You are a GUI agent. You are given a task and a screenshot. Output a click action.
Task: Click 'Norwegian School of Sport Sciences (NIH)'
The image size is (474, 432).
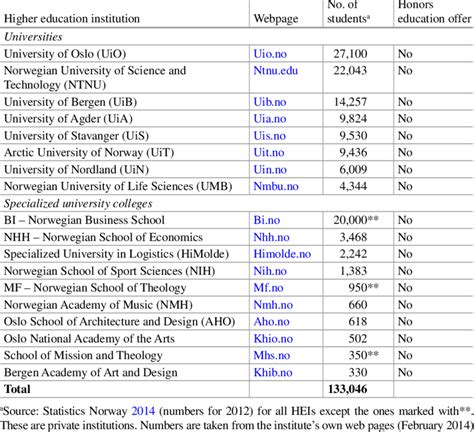[x=109, y=271]
